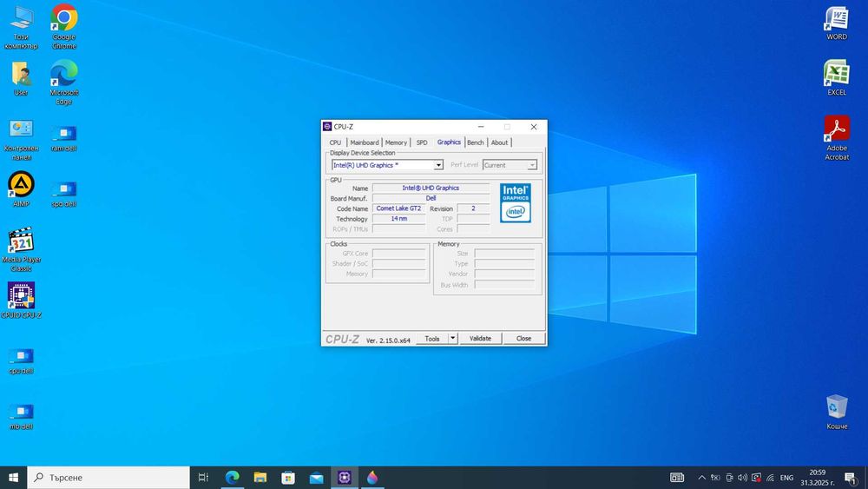Open Task View on the taskbar
Screen dimensions: 868x489
[203, 478]
